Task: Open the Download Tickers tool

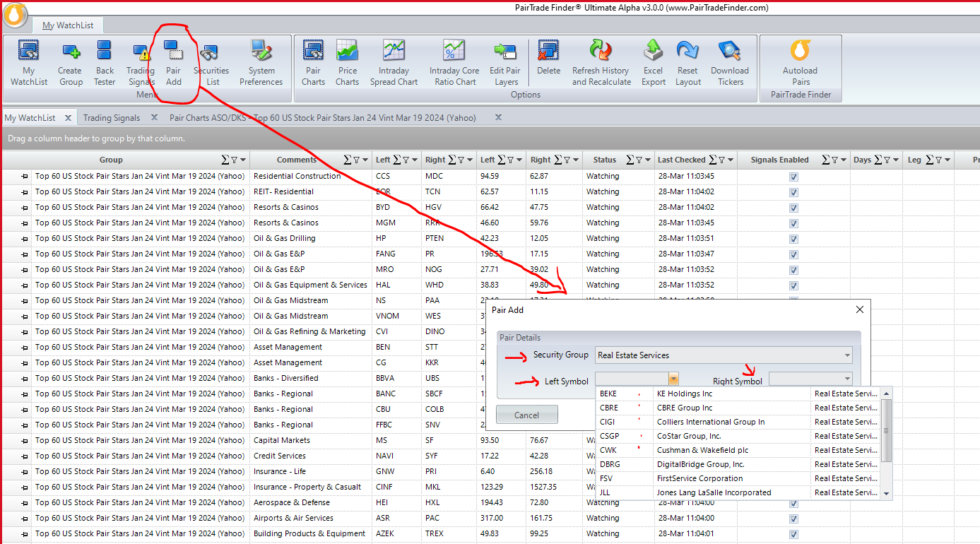Action: pyautogui.click(x=729, y=63)
